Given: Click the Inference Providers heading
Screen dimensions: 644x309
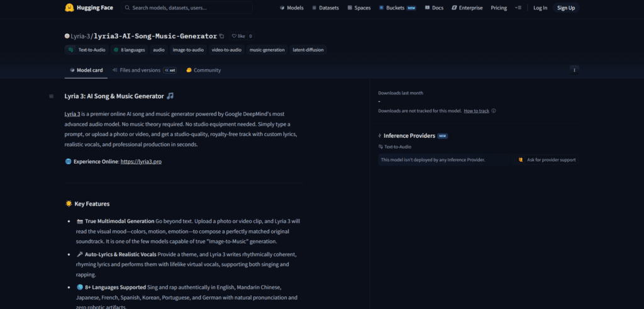Looking at the screenshot, I should 409,135.
